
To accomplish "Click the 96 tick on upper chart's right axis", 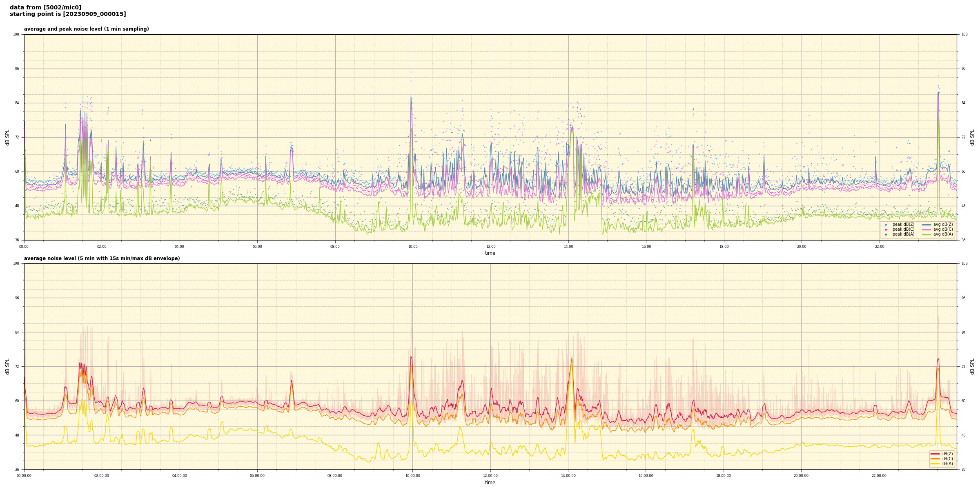I will point(963,69).
